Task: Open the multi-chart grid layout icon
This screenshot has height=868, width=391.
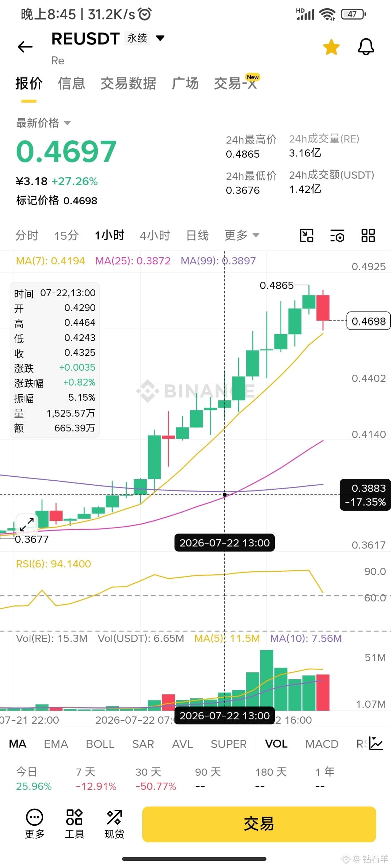Action: click(368, 235)
